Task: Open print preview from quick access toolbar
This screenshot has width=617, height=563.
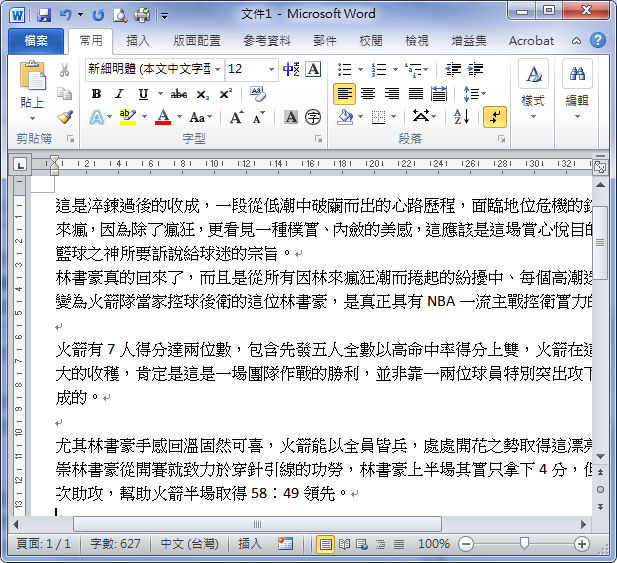Action: click(x=120, y=16)
